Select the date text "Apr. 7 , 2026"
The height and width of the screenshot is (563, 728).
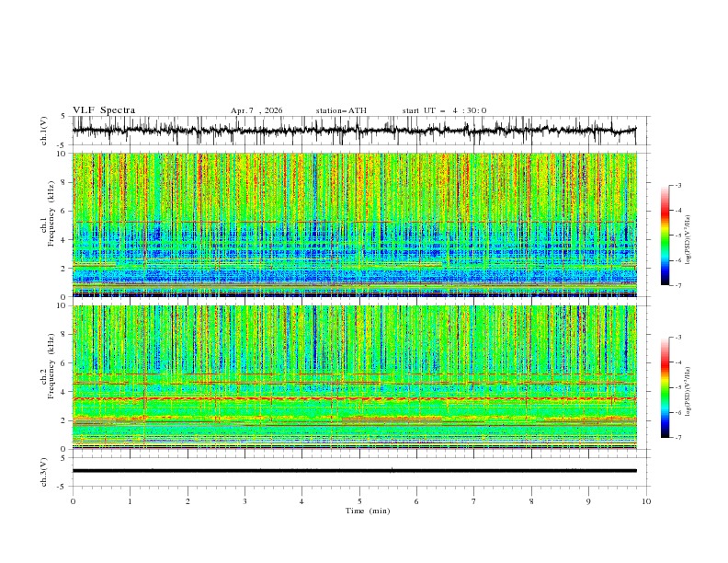pyautogui.click(x=256, y=110)
